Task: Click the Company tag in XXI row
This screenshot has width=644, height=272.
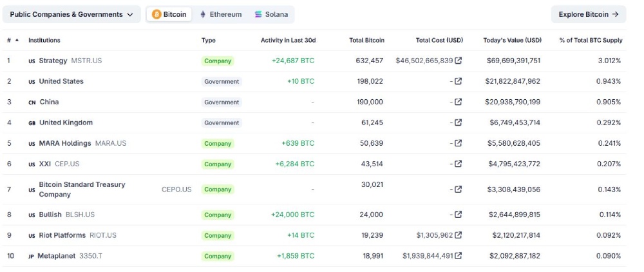Action: [x=218, y=164]
